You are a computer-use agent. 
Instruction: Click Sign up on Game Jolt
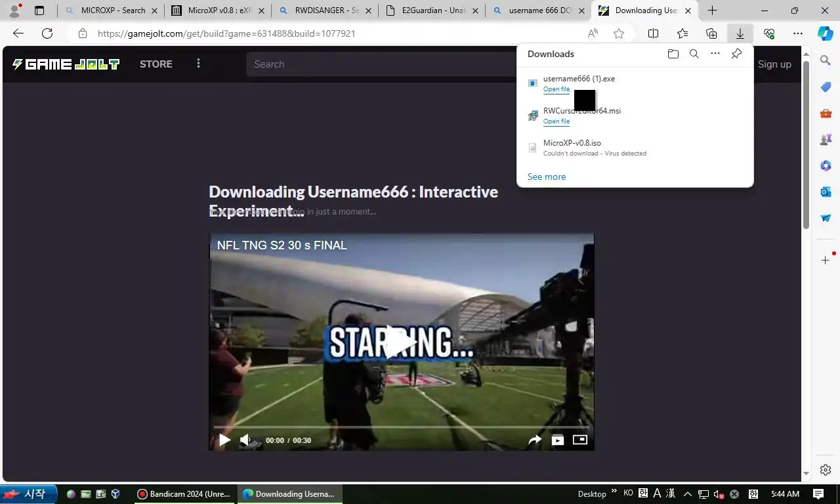(x=774, y=64)
